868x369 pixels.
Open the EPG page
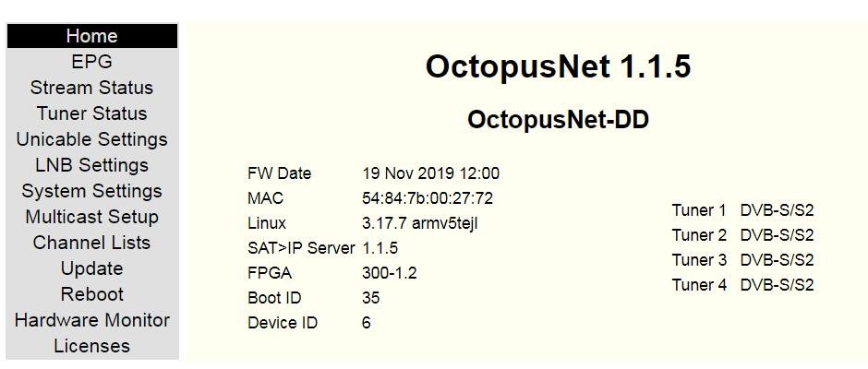(x=91, y=62)
